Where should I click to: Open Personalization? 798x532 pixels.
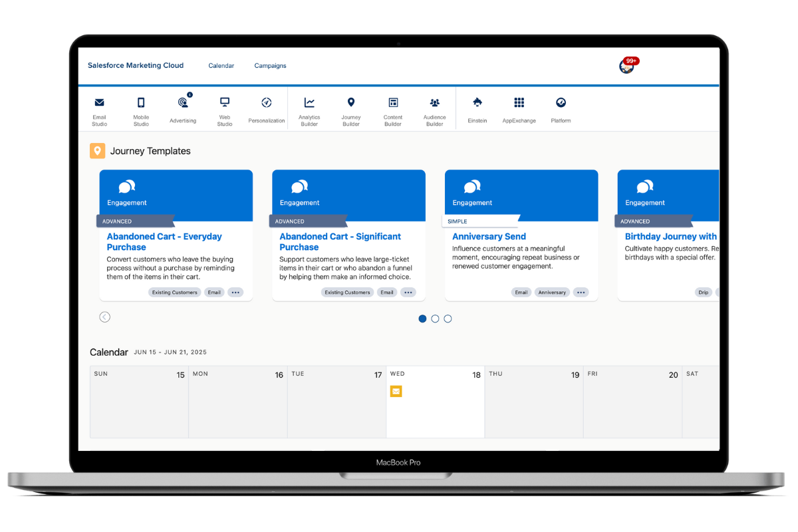(x=267, y=110)
